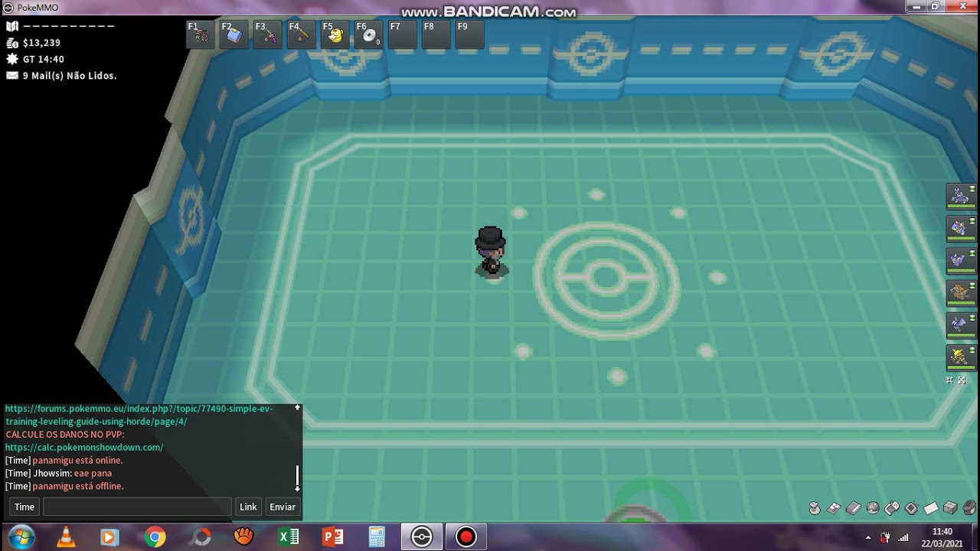The image size is (980, 551).
Task: Switch to Bandicam recorder in taskbar
Action: (x=465, y=537)
